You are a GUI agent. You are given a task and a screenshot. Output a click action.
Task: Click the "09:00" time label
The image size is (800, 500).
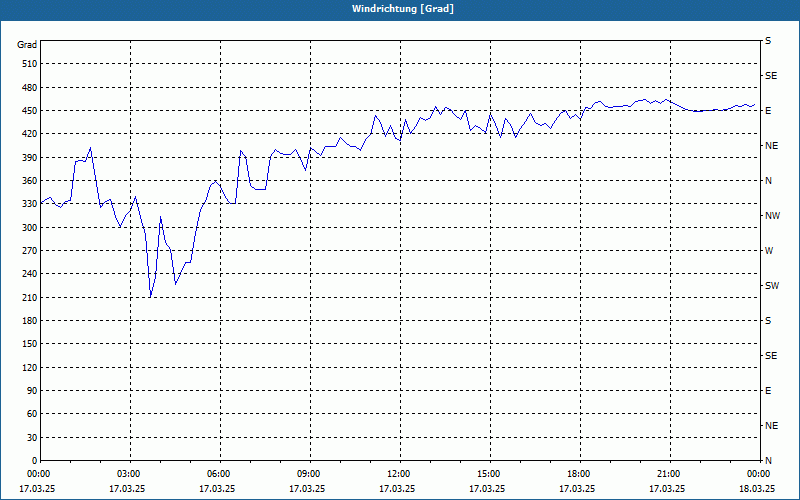310,474
